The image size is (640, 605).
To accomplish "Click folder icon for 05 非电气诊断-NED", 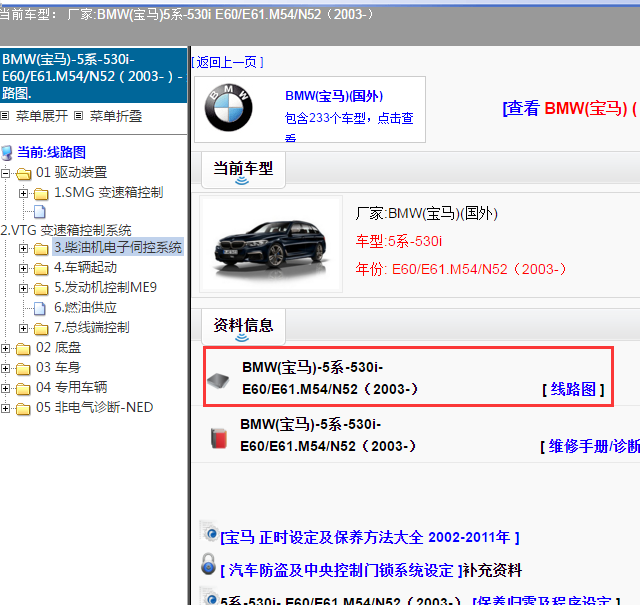I will tap(23, 409).
